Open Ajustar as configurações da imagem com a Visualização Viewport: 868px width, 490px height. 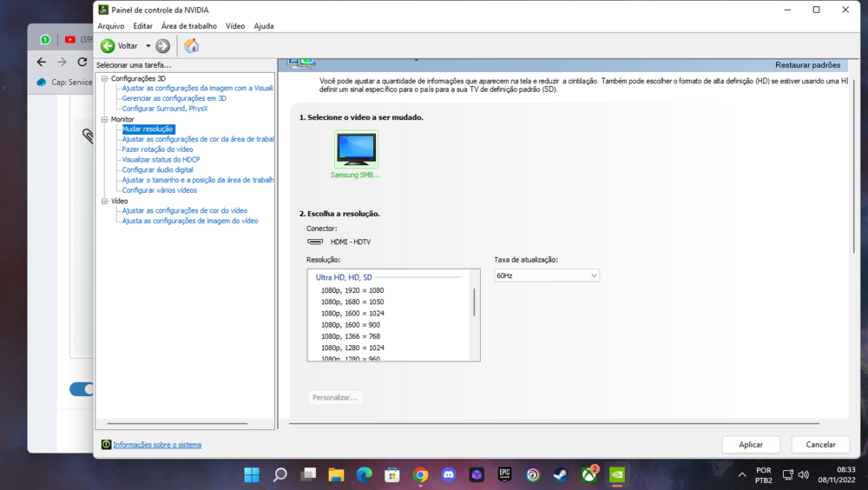(x=198, y=88)
